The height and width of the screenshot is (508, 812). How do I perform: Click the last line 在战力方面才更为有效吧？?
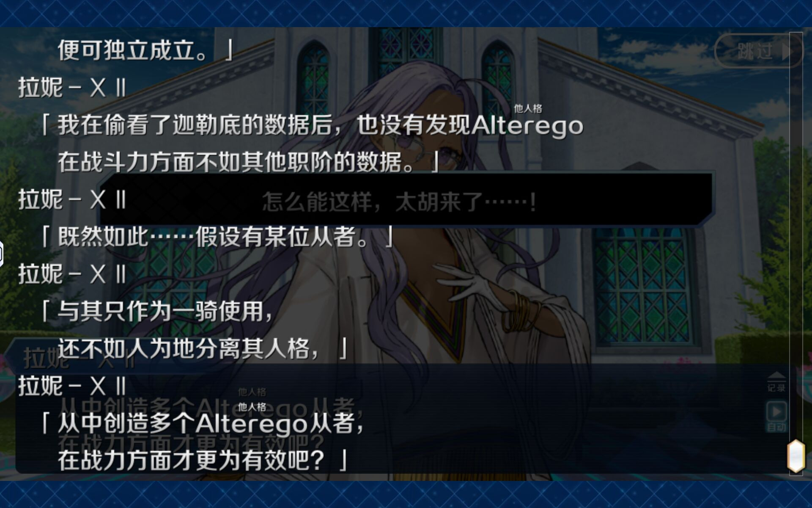203,460
